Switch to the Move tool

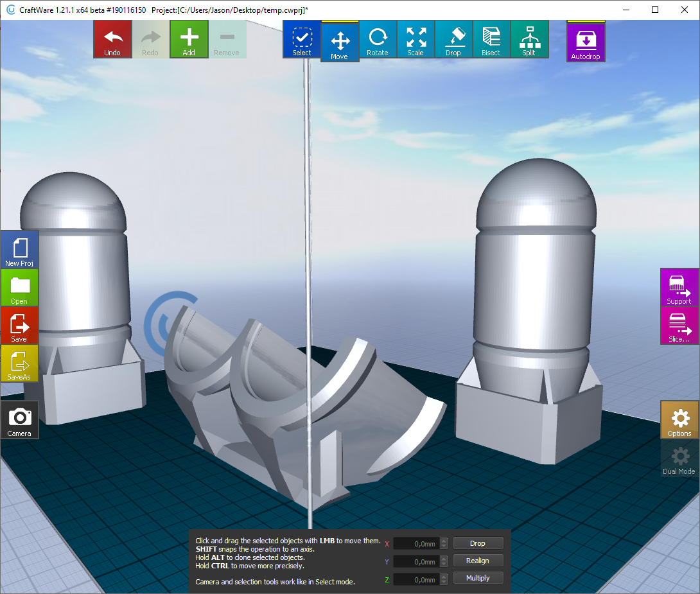(x=340, y=42)
